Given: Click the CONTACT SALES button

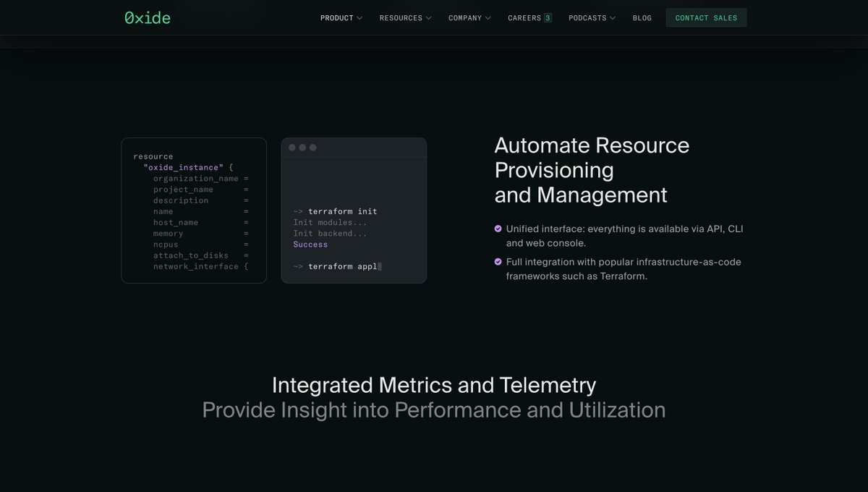Looking at the screenshot, I should pos(706,18).
